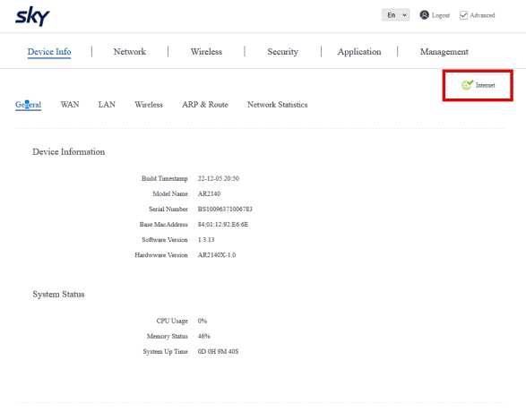Click the Base MacAddress value
Screen dimensions: 526x420
click(223, 224)
